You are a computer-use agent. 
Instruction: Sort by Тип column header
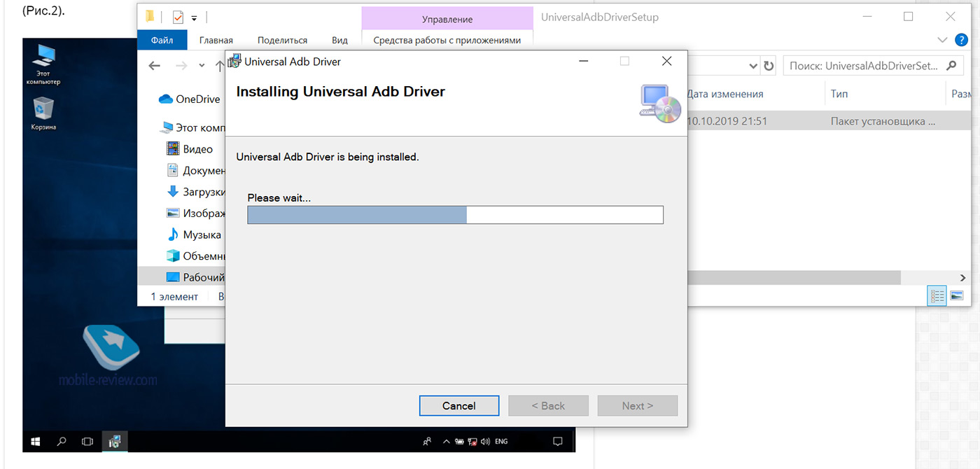(839, 94)
